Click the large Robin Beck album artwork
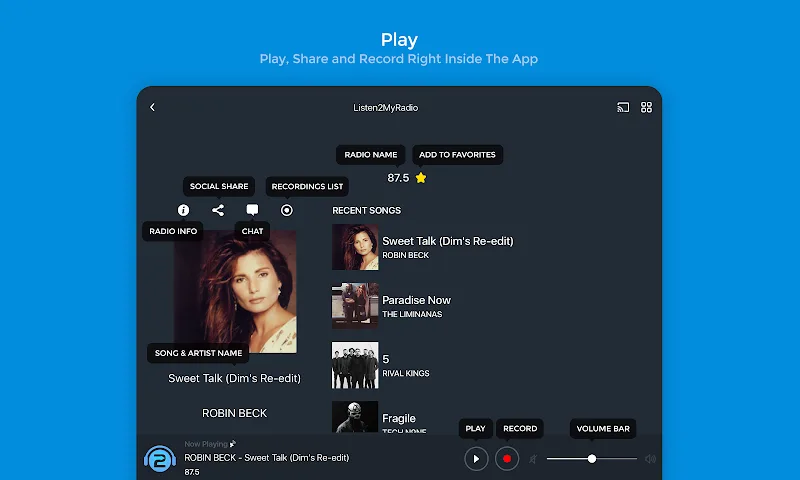 coord(236,291)
